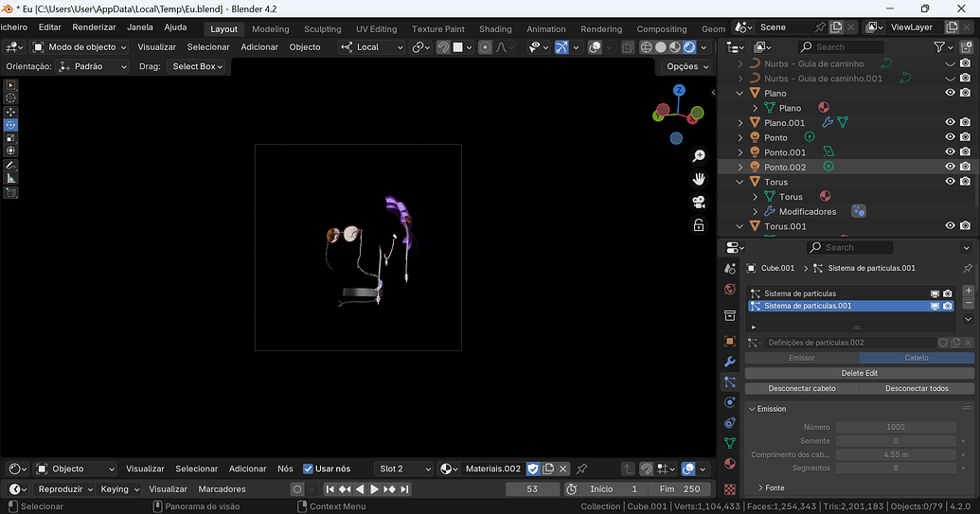This screenshot has width=980, height=514.
Task: Open the Physics properties tab
Action: coord(729,402)
